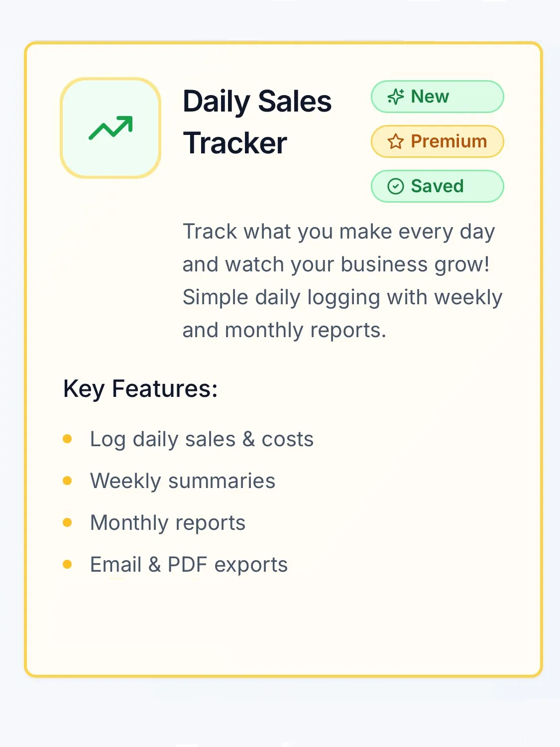Select "Log daily sales & costs" feature
The width and height of the screenshot is (560, 747).
point(202,439)
